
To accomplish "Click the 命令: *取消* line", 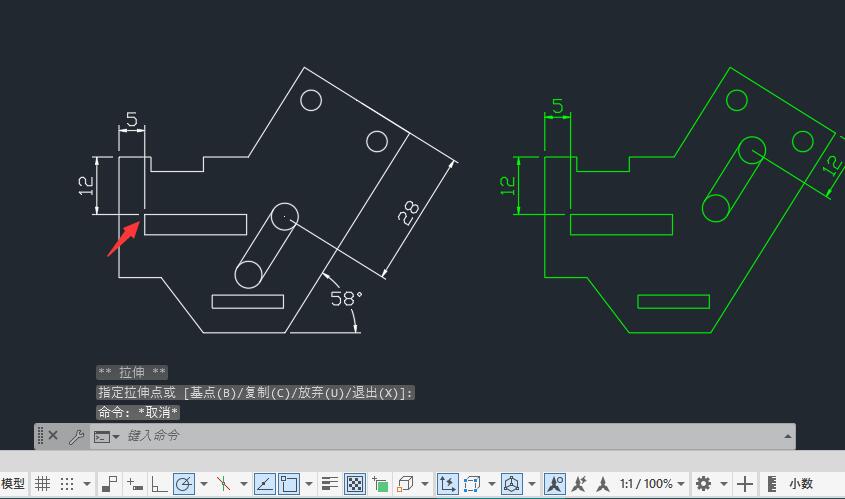I will [x=138, y=413].
